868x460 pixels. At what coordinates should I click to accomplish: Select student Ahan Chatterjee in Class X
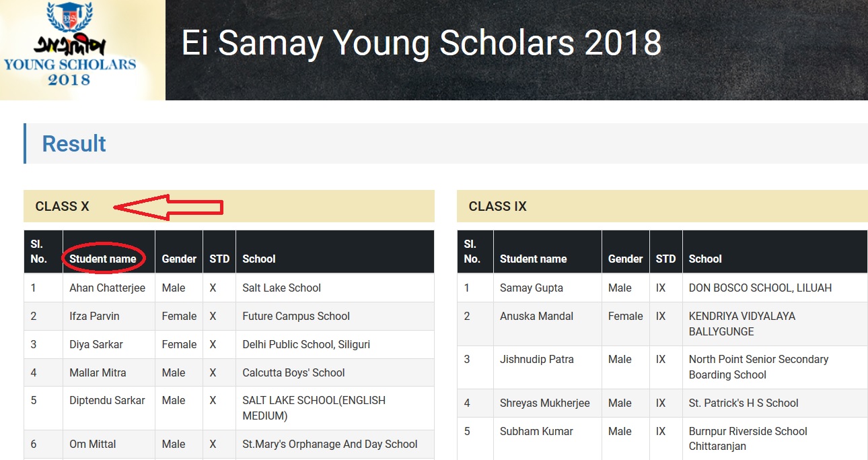107,288
